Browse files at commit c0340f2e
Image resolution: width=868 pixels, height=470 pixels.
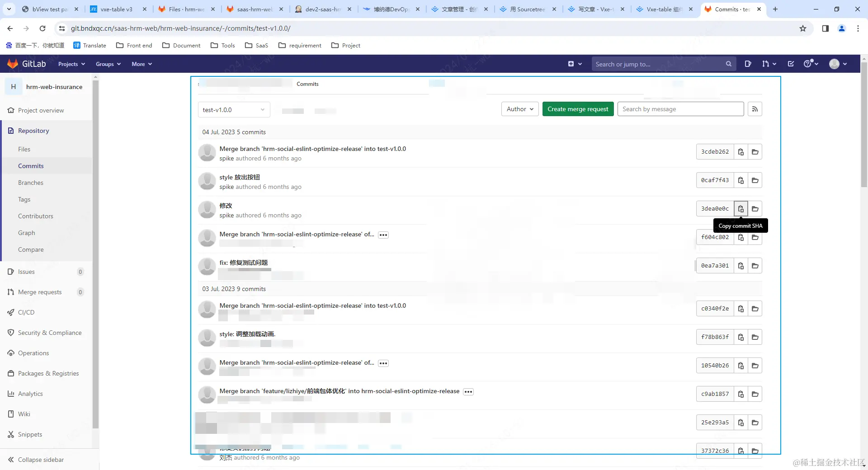click(755, 309)
